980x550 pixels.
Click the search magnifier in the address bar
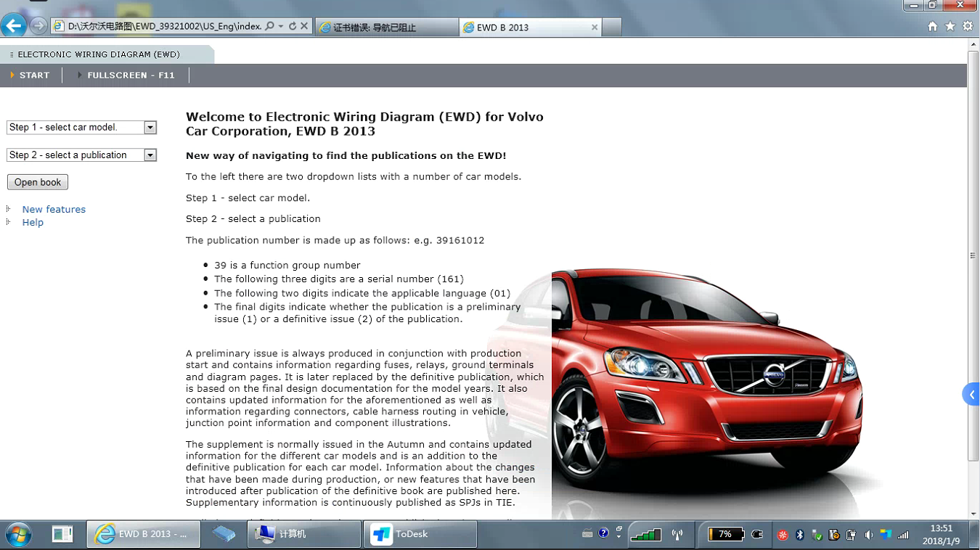[270, 26]
